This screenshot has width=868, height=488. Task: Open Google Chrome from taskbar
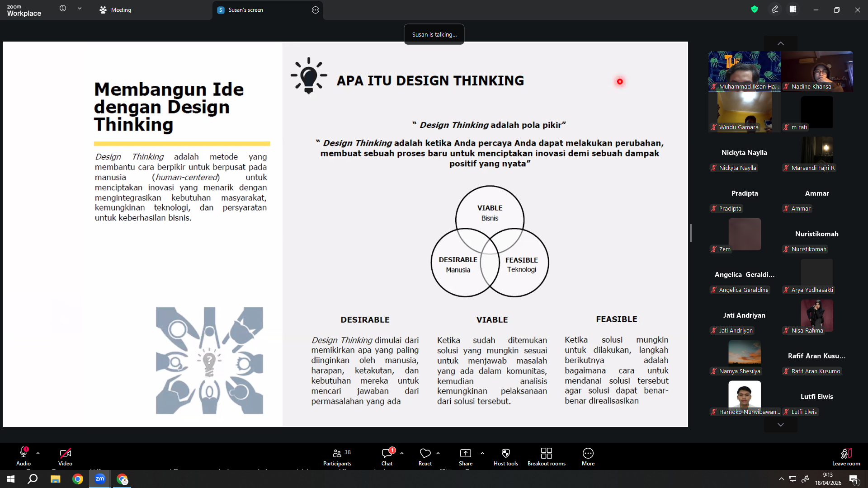click(78, 479)
